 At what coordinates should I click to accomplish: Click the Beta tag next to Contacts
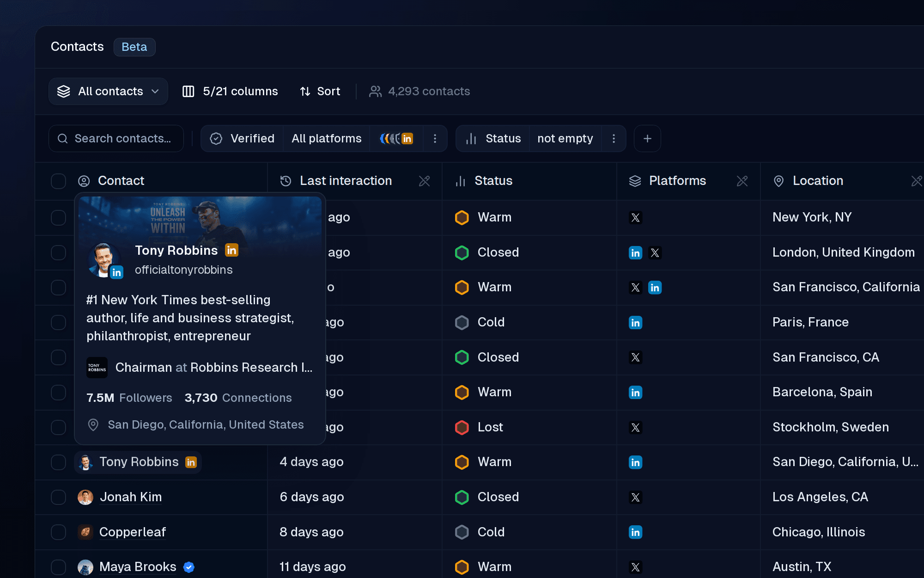(x=134, y=47)
